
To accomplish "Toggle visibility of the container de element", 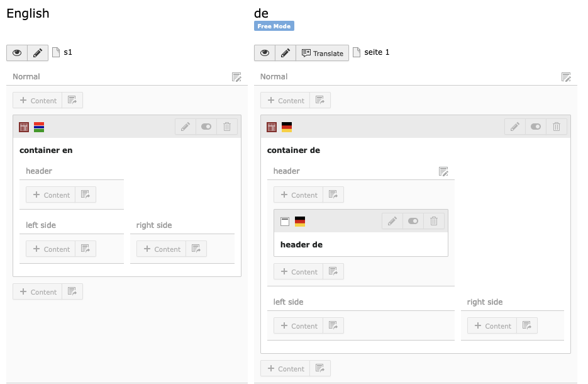I will click(535, 127).
